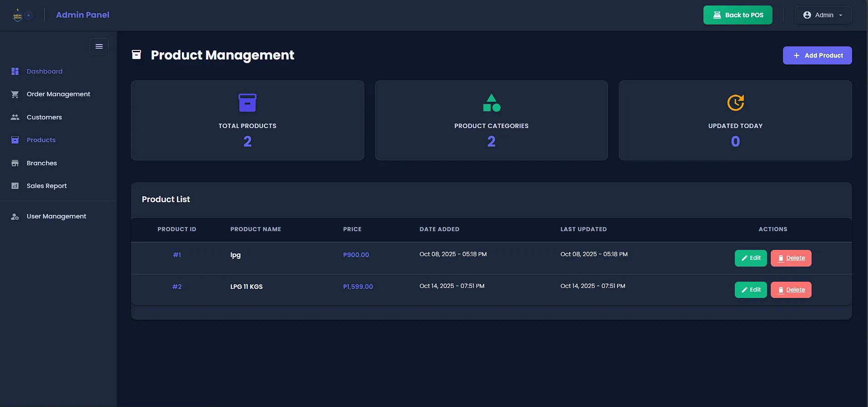Click the price ₱1,599.00
Image resolution: width=868 pixels, height=407 pixels.
click(x=358, y=287)
